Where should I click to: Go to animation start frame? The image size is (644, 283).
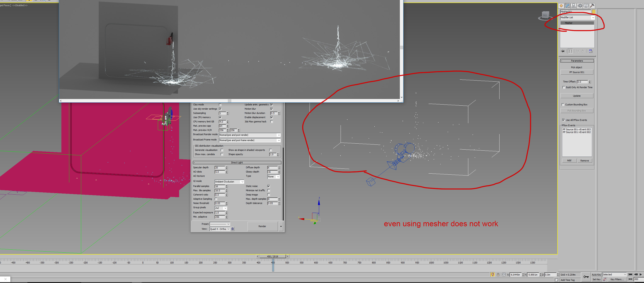(x=630, y=275)
